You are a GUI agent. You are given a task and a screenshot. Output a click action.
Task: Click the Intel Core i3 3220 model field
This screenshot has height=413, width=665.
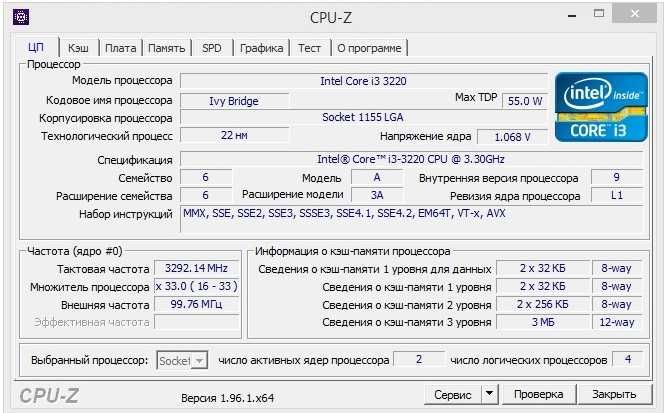click(363, 81)
